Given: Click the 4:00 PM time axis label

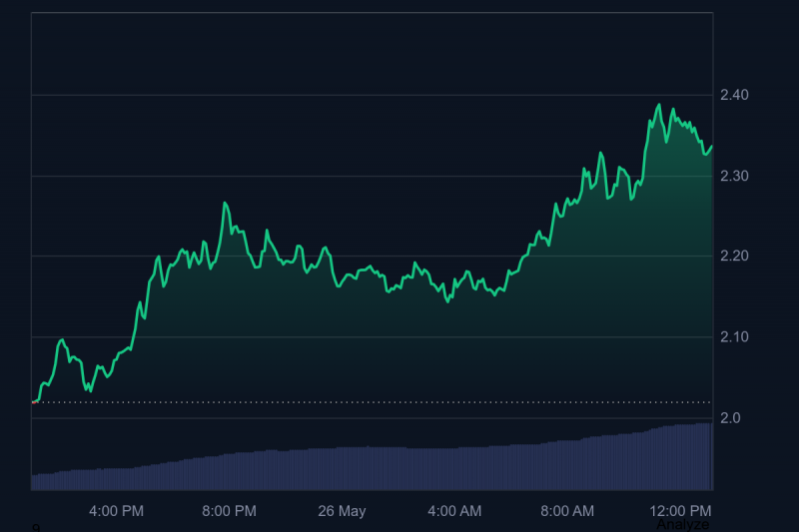Looking at the screenshot, I should coord(116,511).
